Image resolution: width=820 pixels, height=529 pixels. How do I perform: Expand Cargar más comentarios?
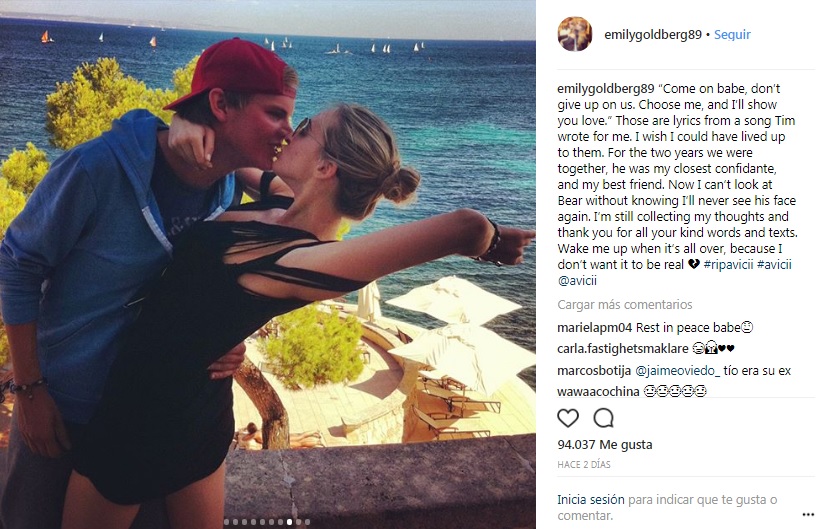click(x=624, y=305)
